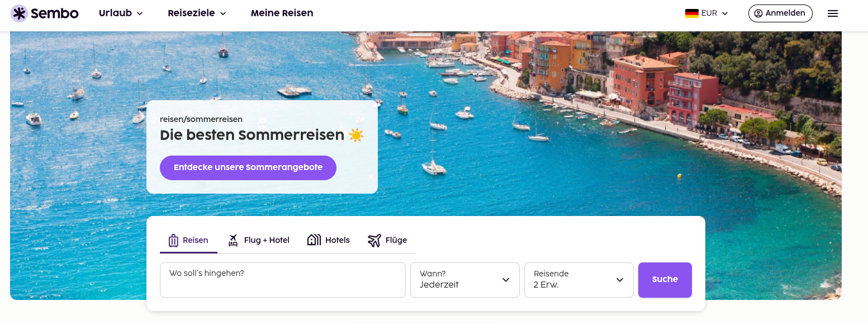868x324 pixels.
Task: Open the EUR currency selector
Action: (x=715, y=13)
